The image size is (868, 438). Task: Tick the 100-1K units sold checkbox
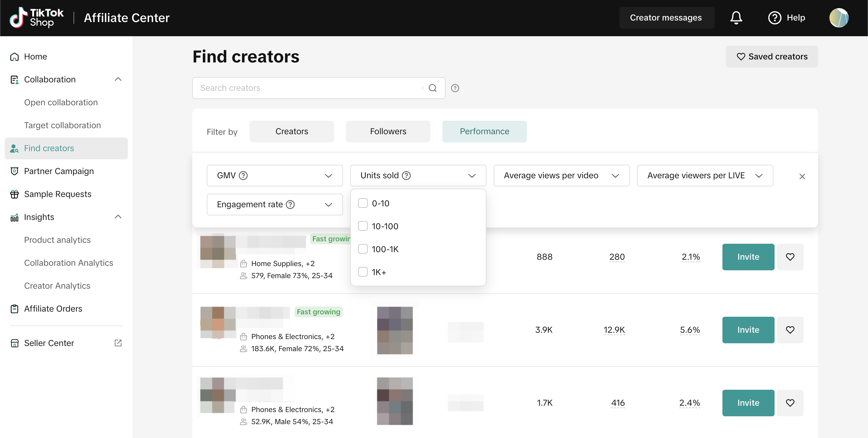click(x=363, y=249)
